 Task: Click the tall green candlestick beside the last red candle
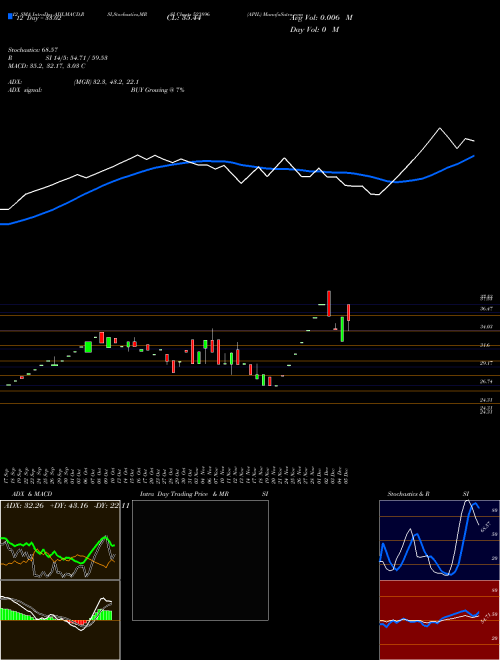coord(342,329)
